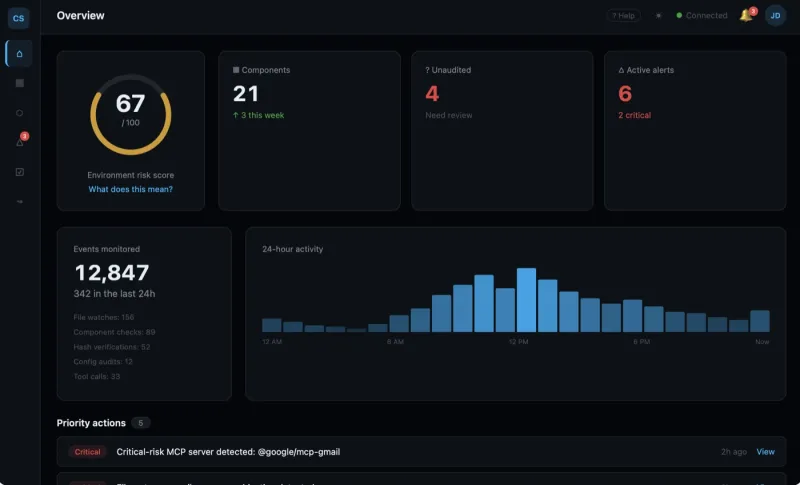
Task: Click the Active alerts count 6
Action: point(625,94)
